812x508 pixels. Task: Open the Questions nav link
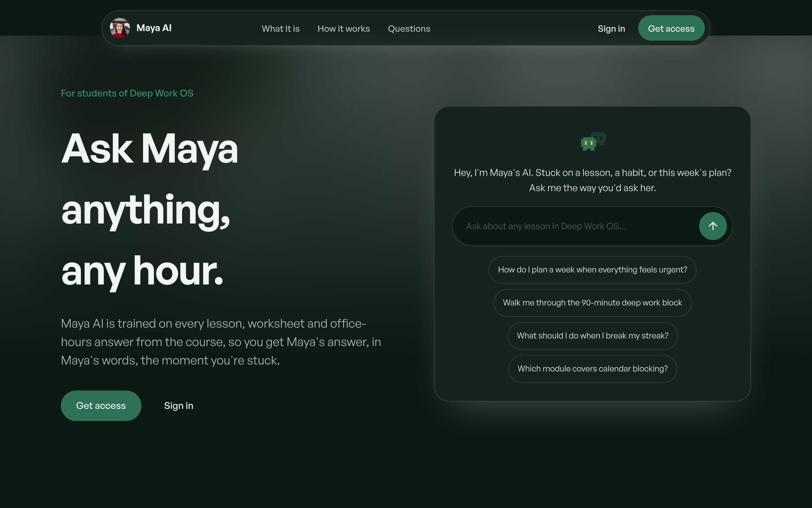pos(409,29)
